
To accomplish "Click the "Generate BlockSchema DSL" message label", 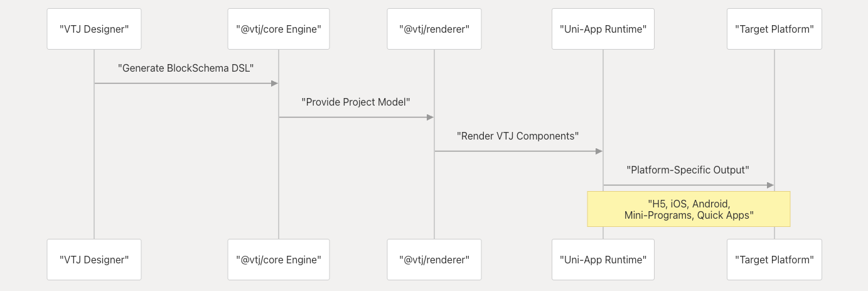I will point(186,68).
